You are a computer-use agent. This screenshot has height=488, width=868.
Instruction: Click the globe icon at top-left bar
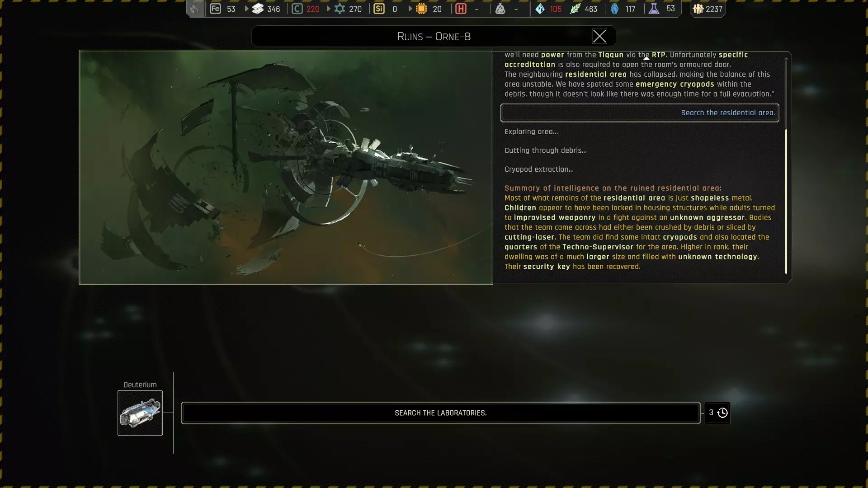point(195,9)
